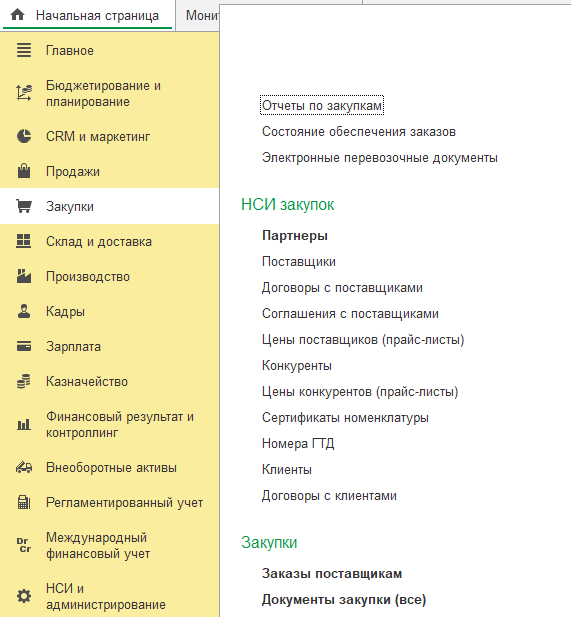
Task: Open Электронные перевозочные документы
Action: [x=380, y=158]
